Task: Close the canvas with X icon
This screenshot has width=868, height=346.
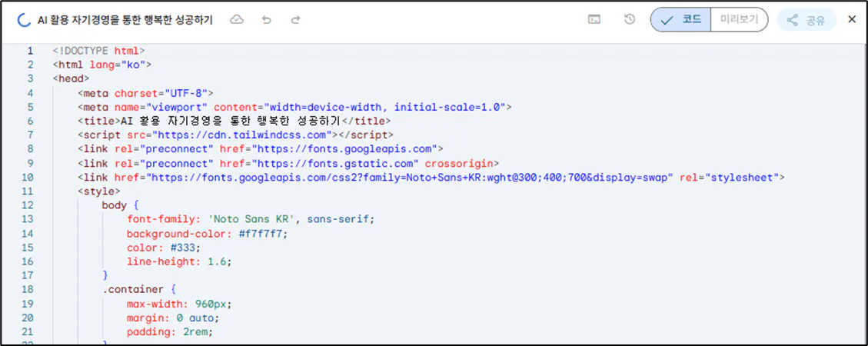Action: pyautogui.click(x=852, y=20)
